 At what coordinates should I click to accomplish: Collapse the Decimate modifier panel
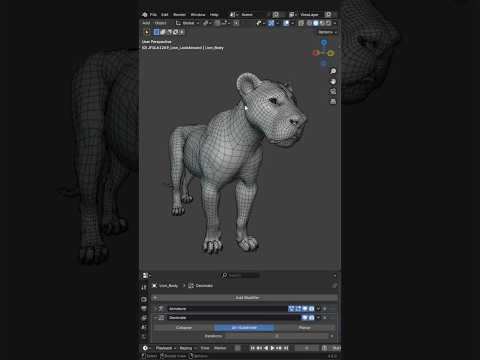(156, 318)
